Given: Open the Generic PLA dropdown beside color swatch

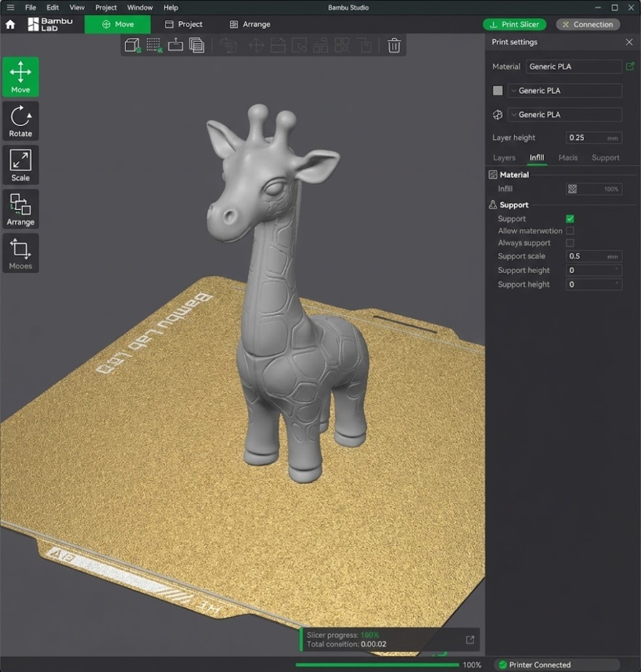Looking at the screenshot, I should pos(565,91).
